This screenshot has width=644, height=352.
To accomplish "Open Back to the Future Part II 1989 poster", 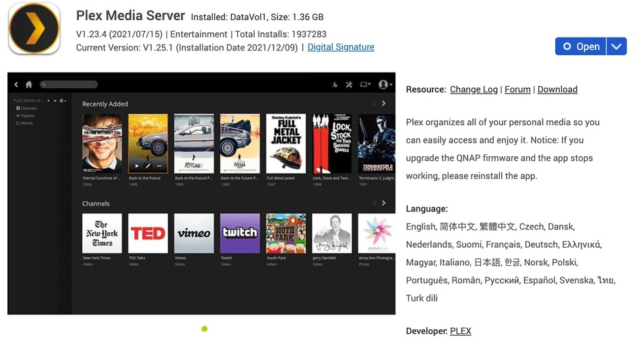I will coord(194,143).
